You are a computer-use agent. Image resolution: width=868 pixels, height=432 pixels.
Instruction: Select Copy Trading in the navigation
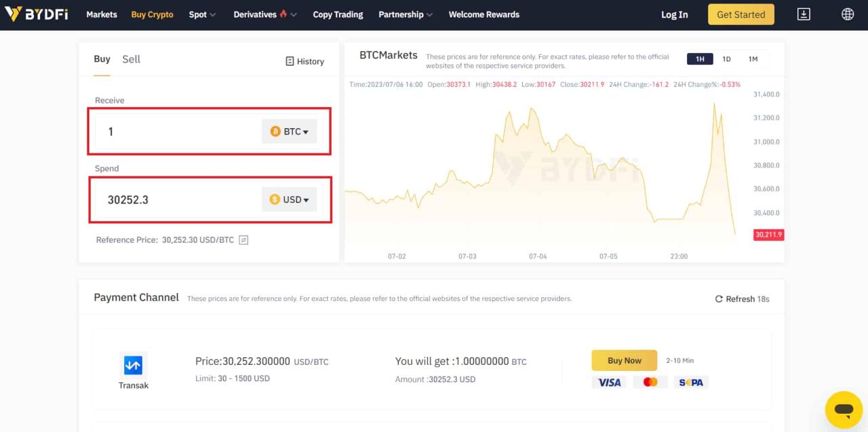coord(338,14)
